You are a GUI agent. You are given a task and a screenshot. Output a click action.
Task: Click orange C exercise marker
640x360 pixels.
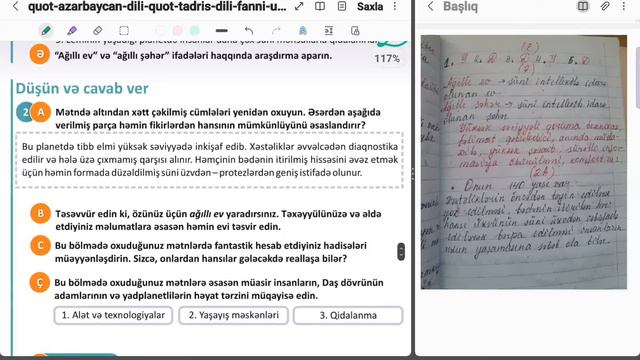click(x=40, y=245)
